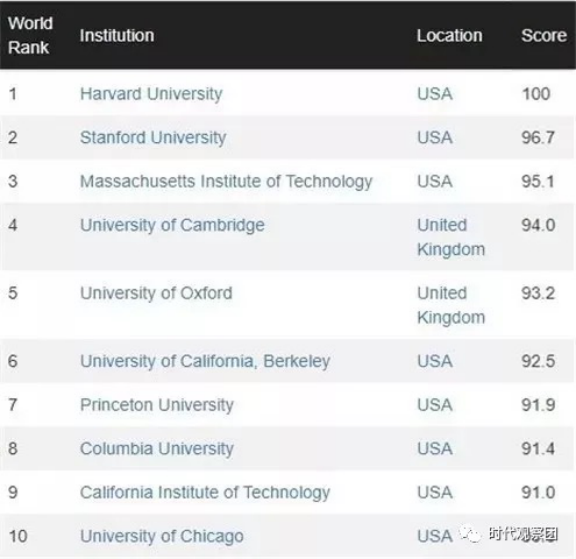Click United Kingdom location for Cambridge

click(451, 237)
